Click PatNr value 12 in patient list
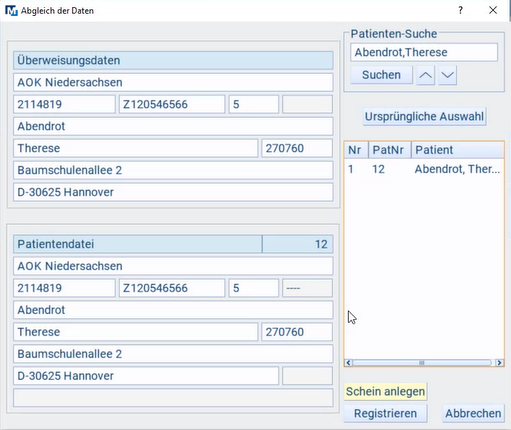The width and height of the screenshot is (511, 430). 378,169
